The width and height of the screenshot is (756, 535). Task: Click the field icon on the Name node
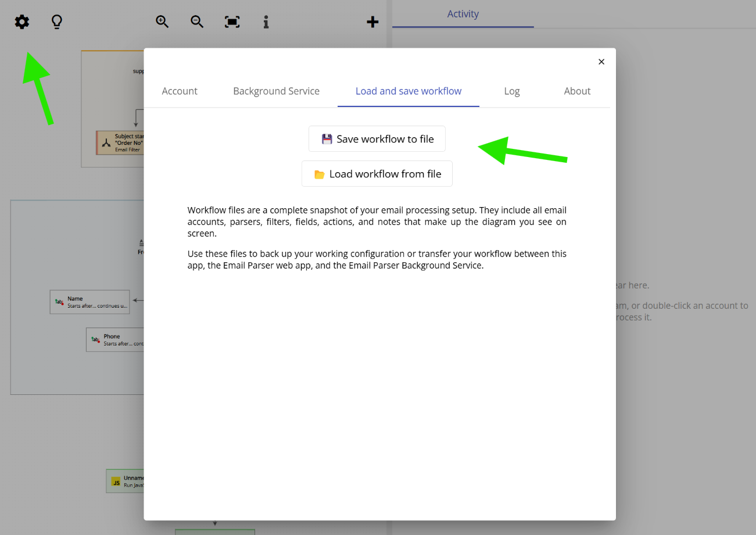pos(59,302)
